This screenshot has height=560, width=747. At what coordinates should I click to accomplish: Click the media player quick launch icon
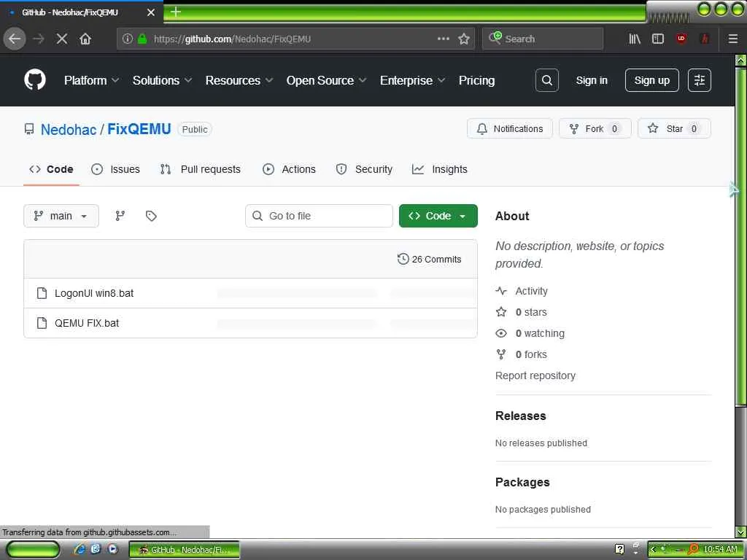pyautogui.click(x=112, y=549)
